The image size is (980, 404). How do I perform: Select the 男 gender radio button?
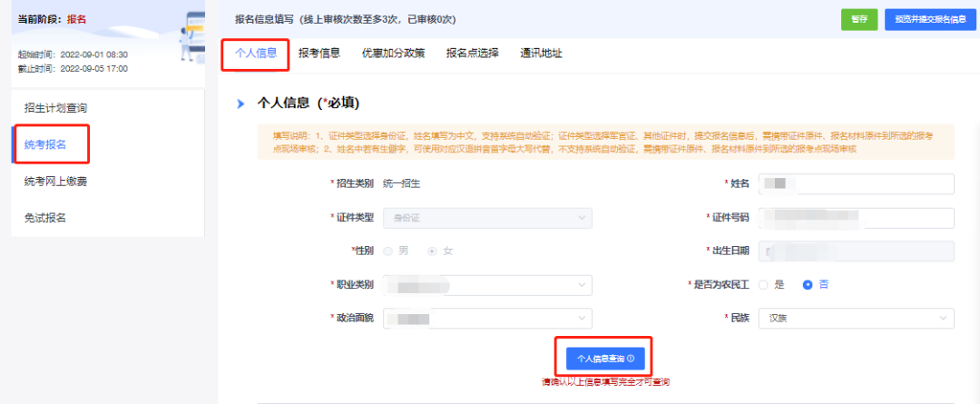click(388, 251)
